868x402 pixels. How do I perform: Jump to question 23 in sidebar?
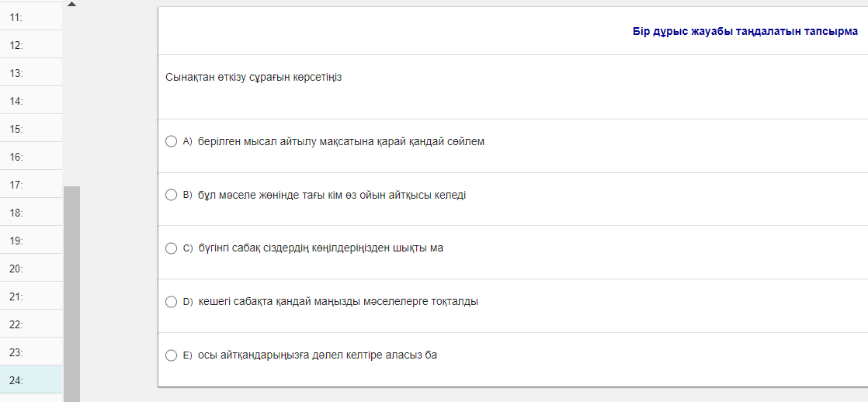pyautogui.click(x=31, y=352)
